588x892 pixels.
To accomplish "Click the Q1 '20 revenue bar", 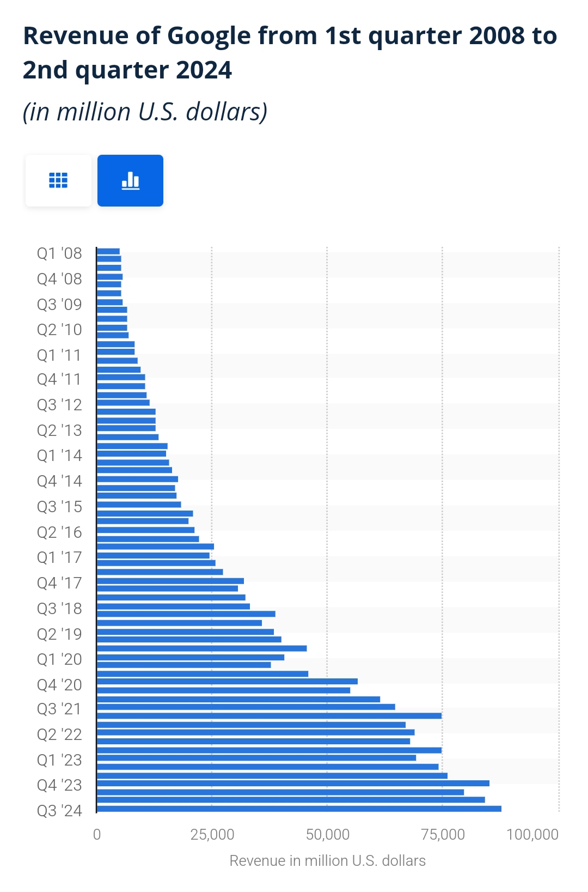I will [191, 657].
